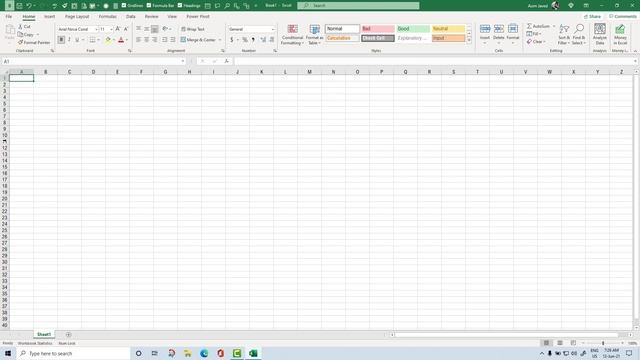This screenshot has height=360, width=640.
Task: Expand the Merge & Center dropdown arrow
Action: pyautogui.click(x=220, y=40)
